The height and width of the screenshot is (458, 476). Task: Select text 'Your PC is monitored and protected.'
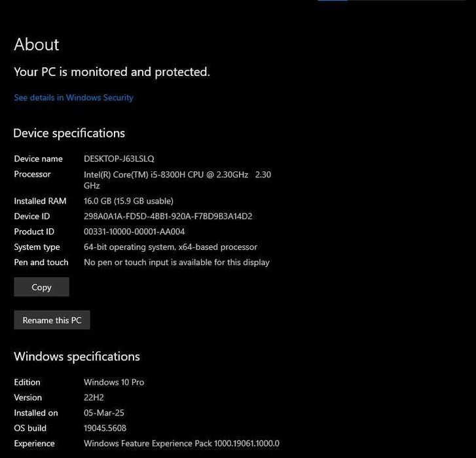pos(112,72)
